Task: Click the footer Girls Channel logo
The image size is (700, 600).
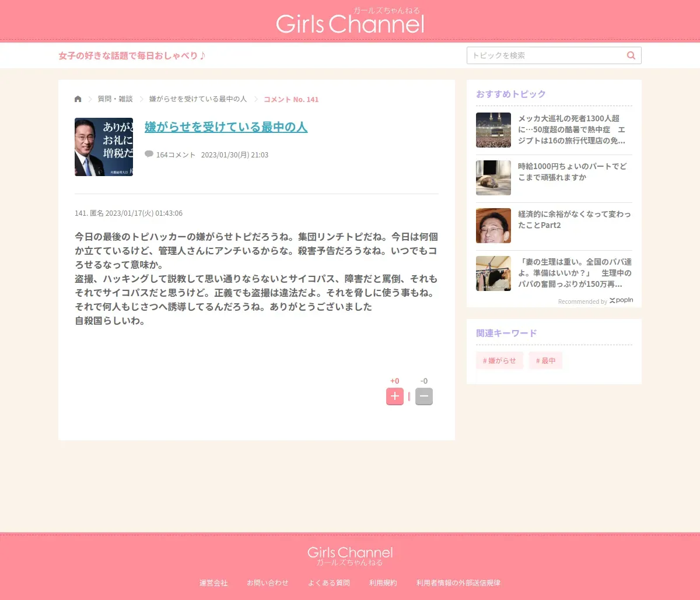Action: 350,556
